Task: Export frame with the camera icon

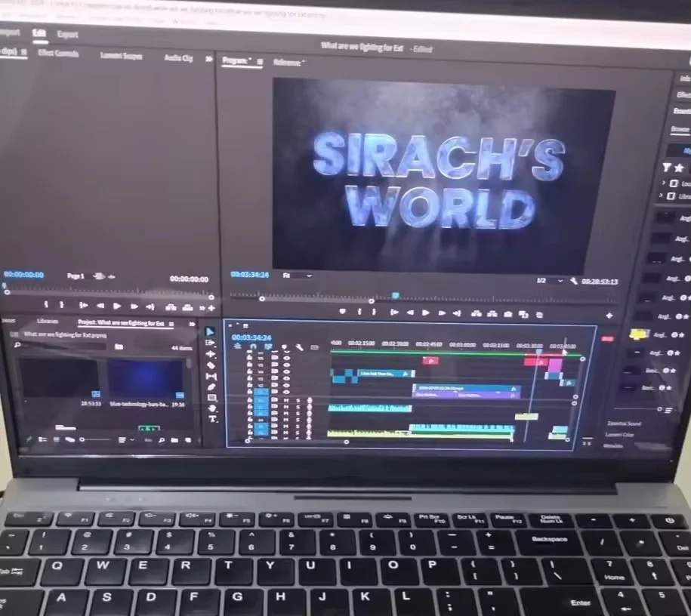Action: coord(508,314)
